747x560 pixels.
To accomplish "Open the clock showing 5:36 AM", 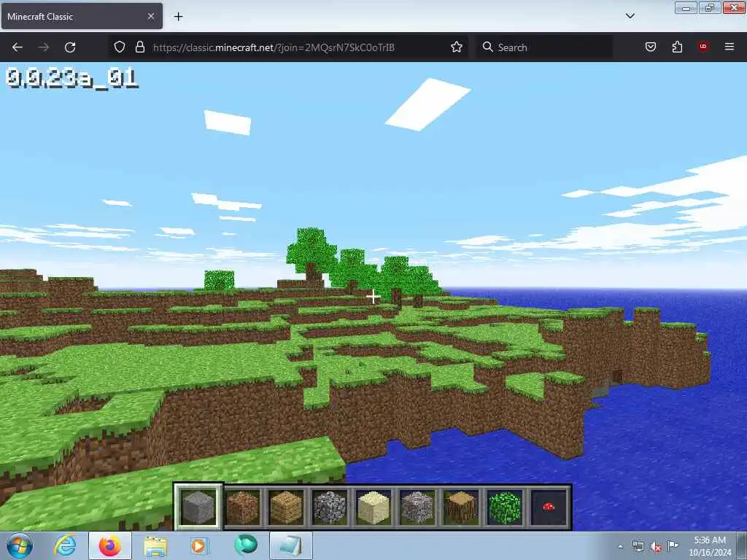I will coord(710,546).
